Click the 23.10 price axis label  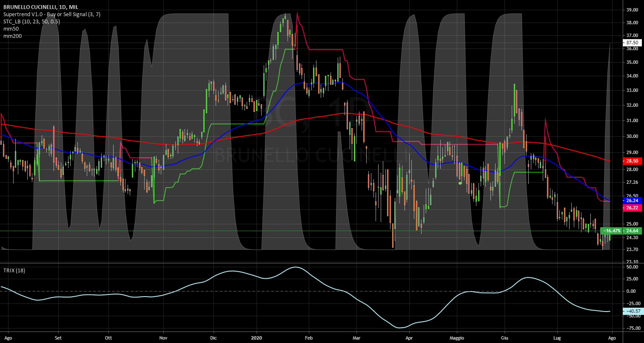[x=633, y=262]
